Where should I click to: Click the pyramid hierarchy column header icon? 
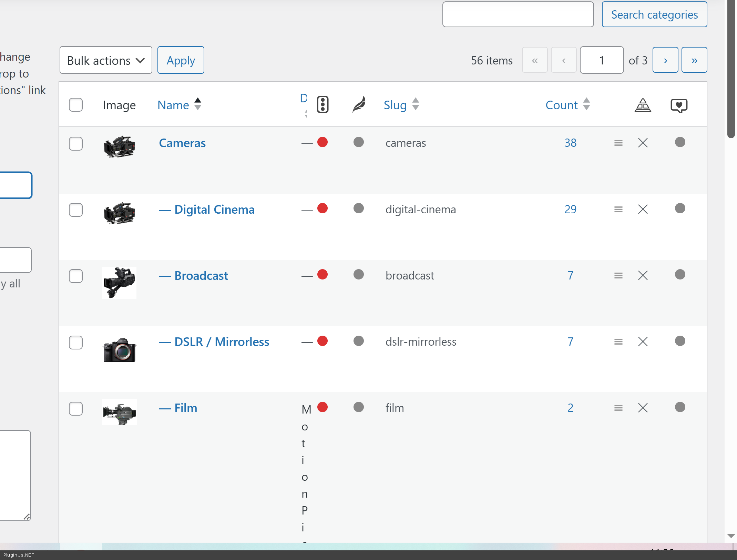click(x=643, y=105)
